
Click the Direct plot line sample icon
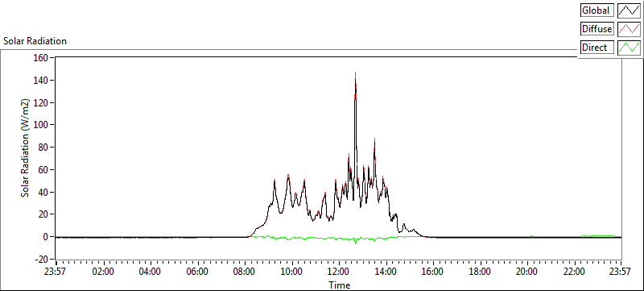pos(629,48)
